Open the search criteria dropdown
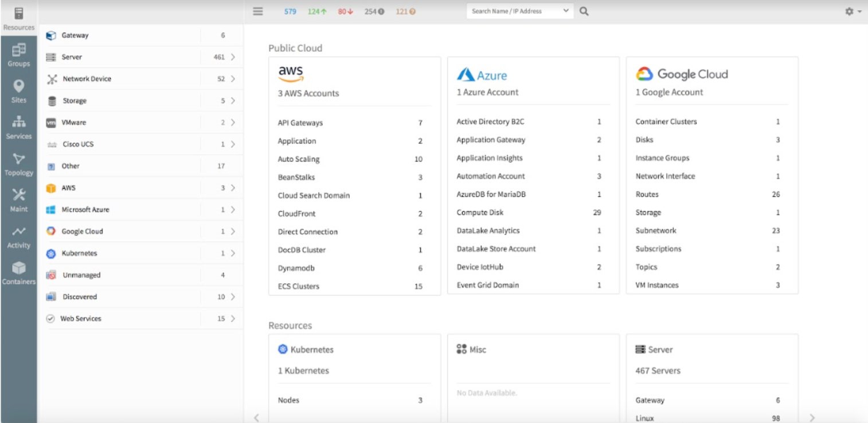Viewport: 868px width, 423px height. click(565, 10)
